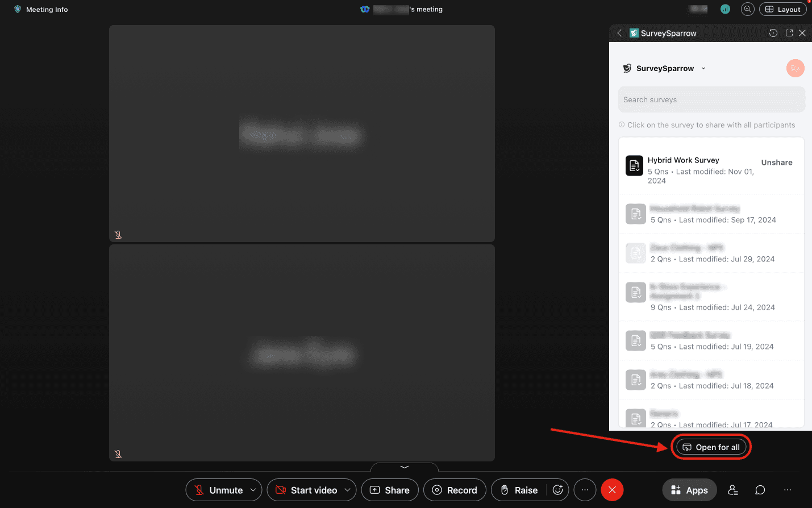Click the red leave meeting button

click(612, 490)
